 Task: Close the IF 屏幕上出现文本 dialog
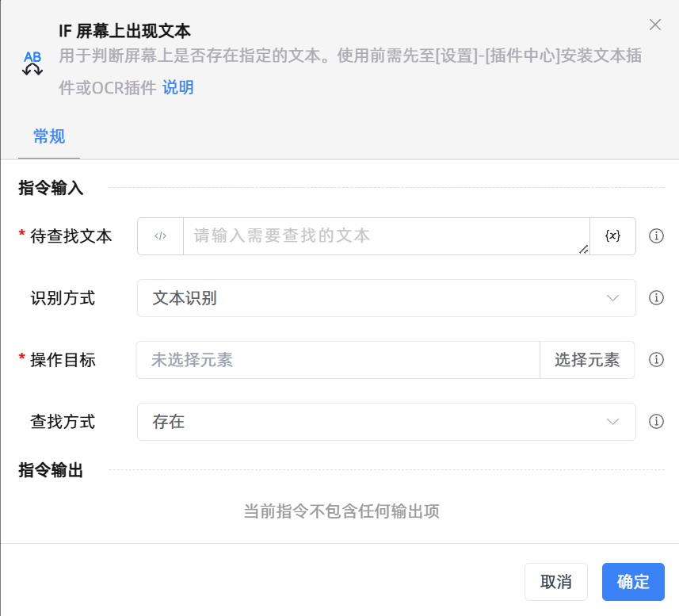pos(654,25)
